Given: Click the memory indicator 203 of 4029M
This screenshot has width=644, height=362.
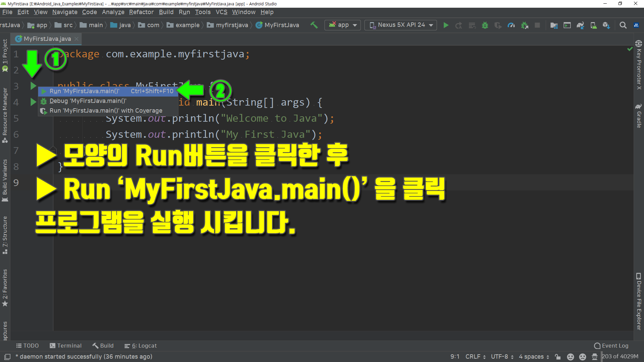Looking at the screenshot, I should 620,357.
